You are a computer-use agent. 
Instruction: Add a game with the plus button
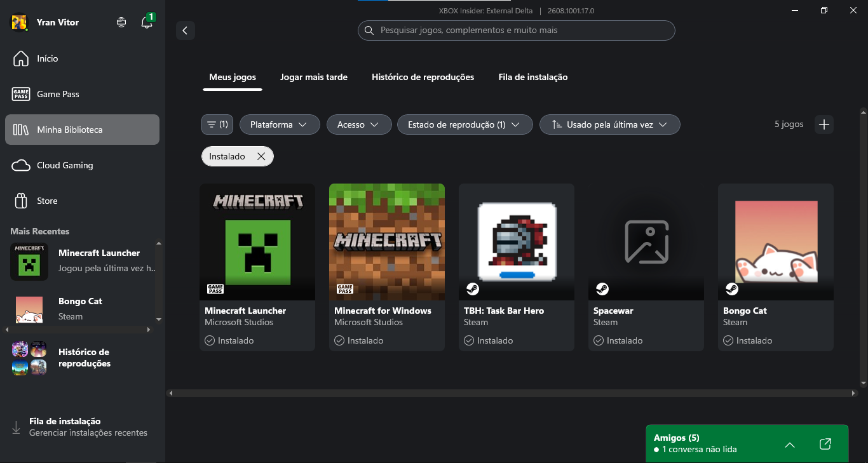point(824,124)
